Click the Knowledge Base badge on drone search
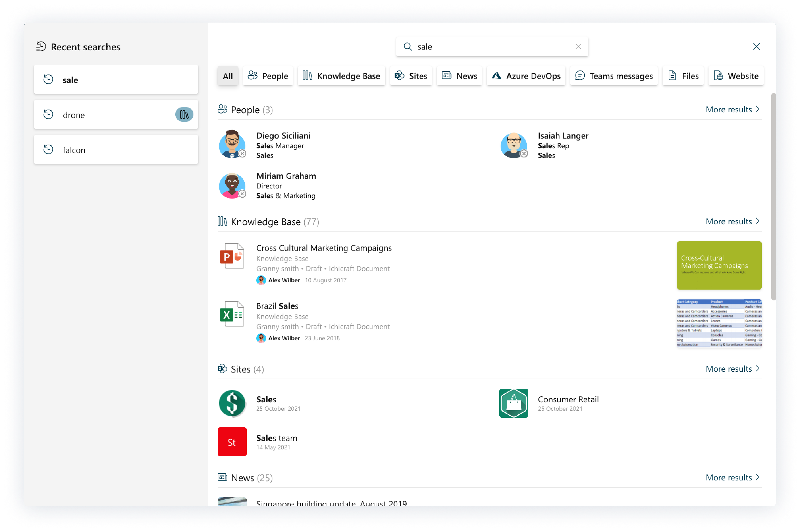The image size is (800, 532). (184, 115)
